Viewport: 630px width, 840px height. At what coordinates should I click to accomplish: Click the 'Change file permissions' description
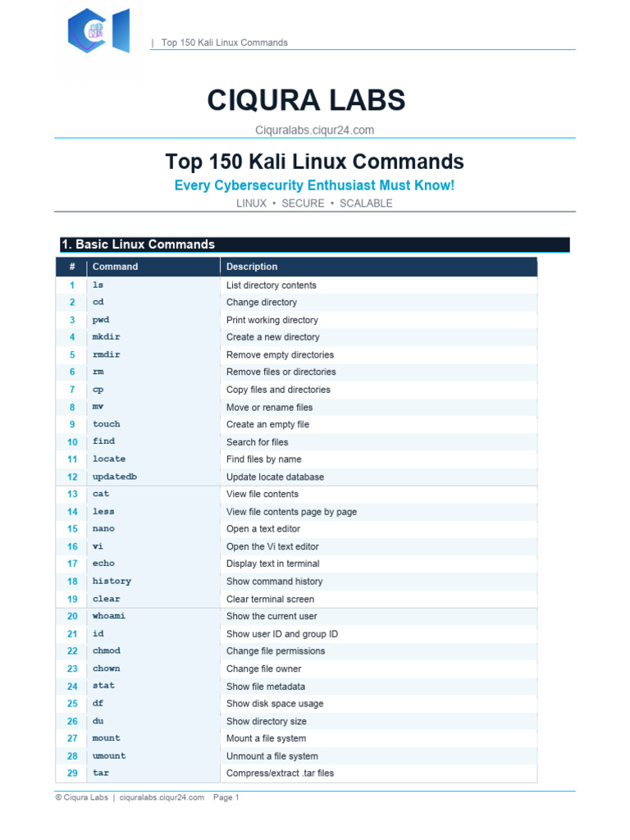tap(276, 651)
